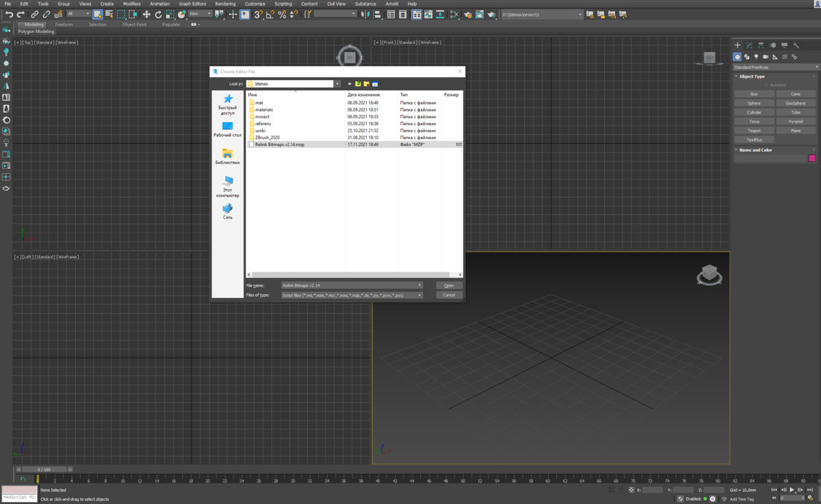Select the Cameras category icon
The image size is (821, 504).
[x=766, y=57]
